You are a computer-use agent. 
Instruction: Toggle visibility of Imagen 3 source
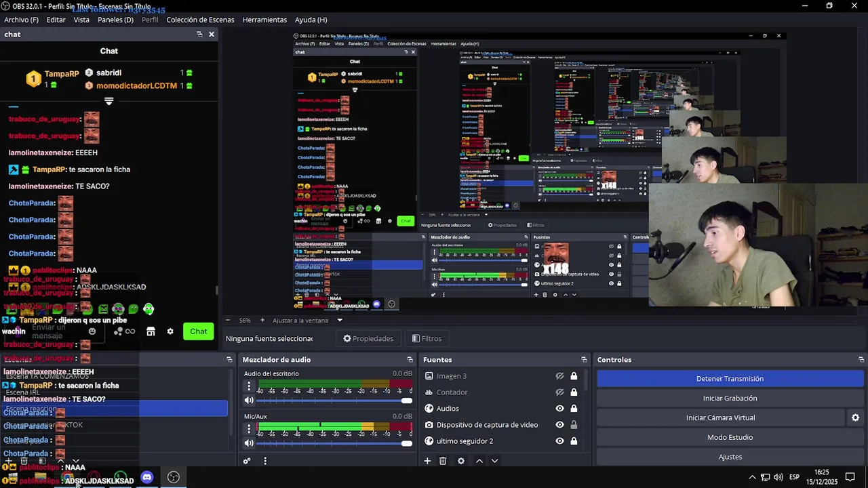tap(559, 376)
